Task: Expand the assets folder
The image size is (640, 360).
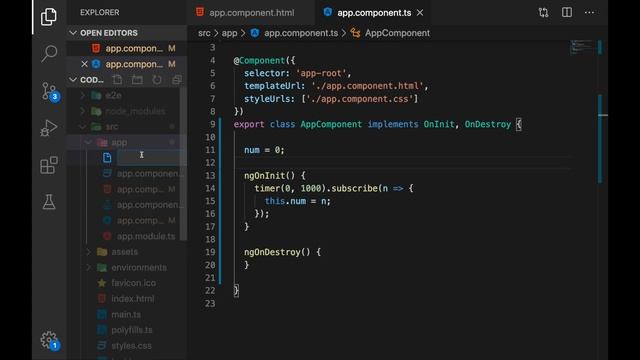Action: pyautogui.click(x=127, y=252)
